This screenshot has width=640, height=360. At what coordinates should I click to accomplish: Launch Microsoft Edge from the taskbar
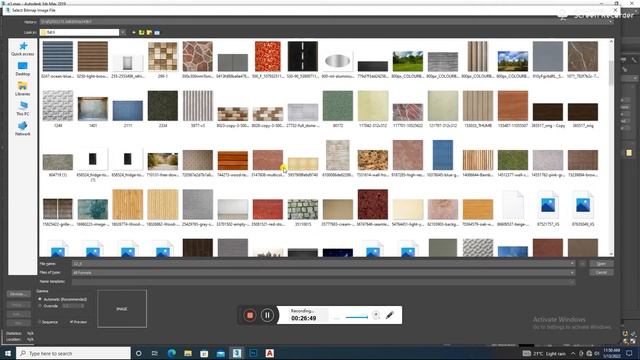pos(171,353)
